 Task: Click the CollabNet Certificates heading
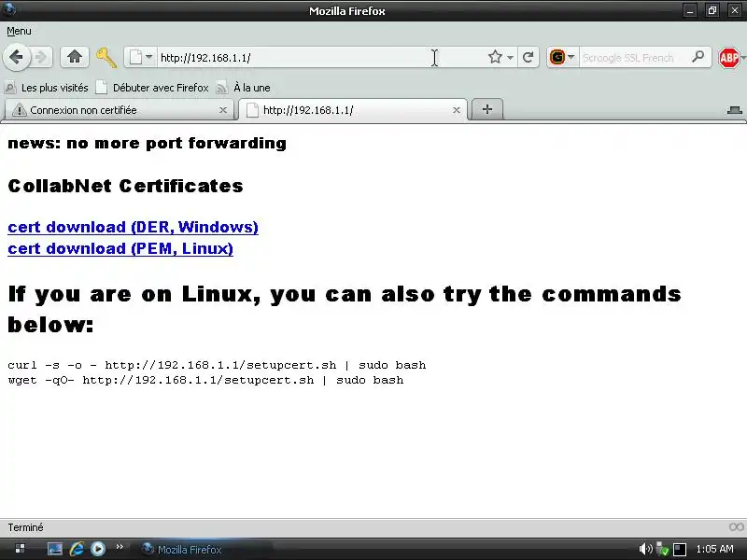click(125, 186)
